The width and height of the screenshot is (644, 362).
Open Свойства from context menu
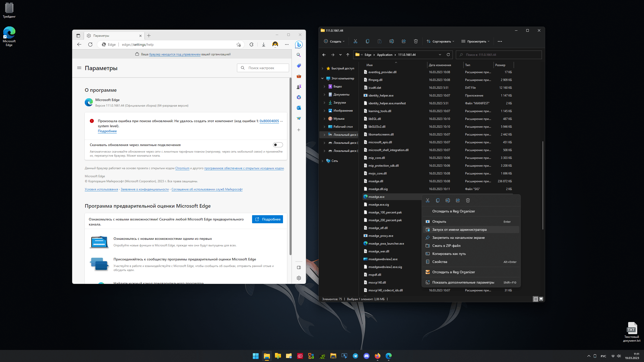click(x=471, y=262)
